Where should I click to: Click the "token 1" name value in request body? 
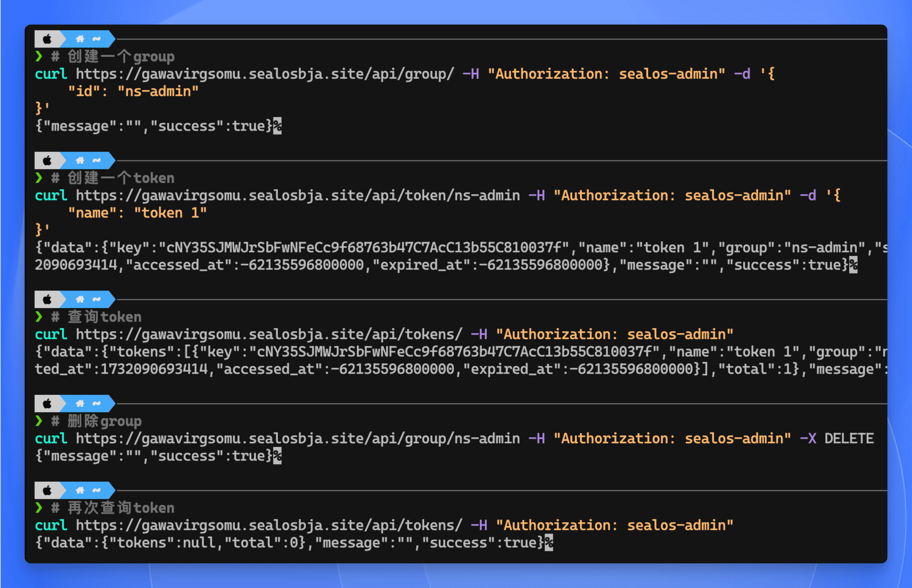(170, 213)
